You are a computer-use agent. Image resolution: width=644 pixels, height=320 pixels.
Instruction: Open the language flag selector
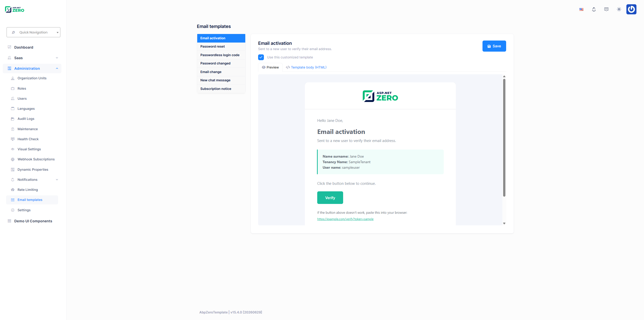point(581,10)
